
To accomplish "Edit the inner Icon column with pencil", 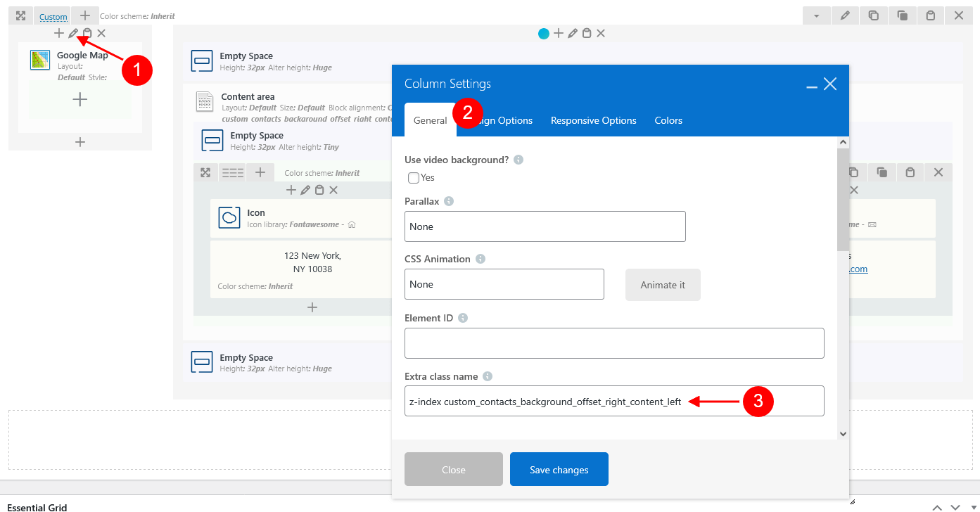I will tap(305, 190).
